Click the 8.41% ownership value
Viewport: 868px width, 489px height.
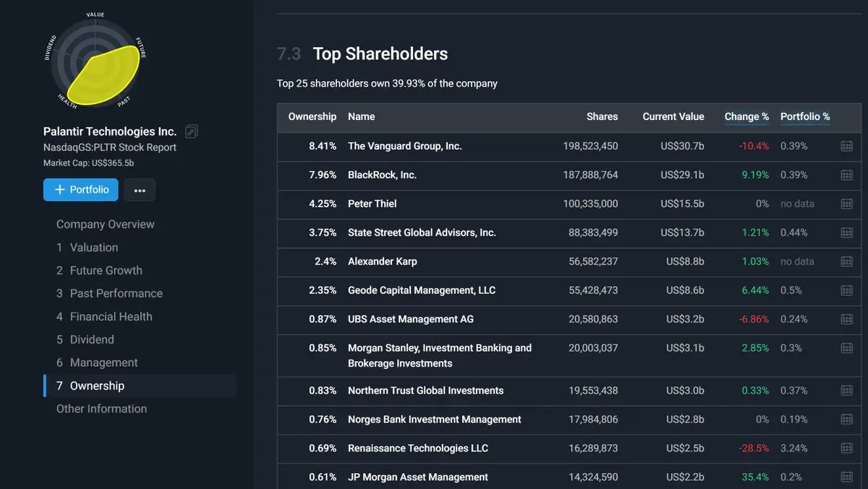[323, 146]
